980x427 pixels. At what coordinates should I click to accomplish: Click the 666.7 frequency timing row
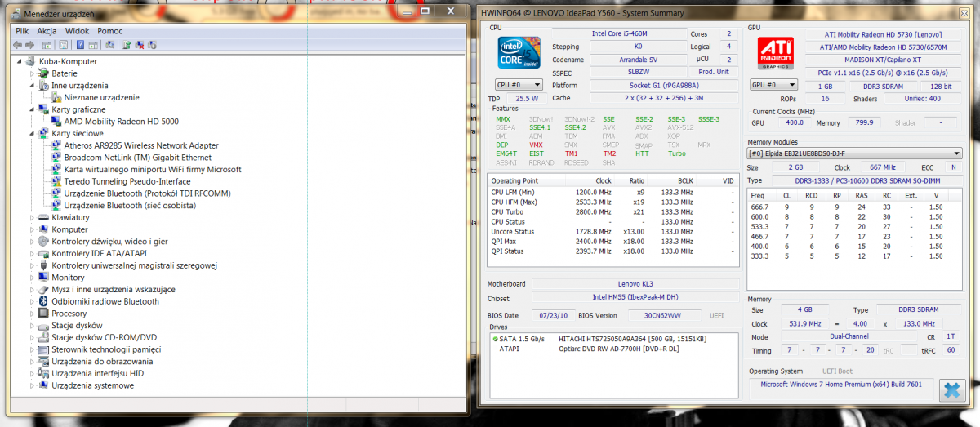point(853,207)
